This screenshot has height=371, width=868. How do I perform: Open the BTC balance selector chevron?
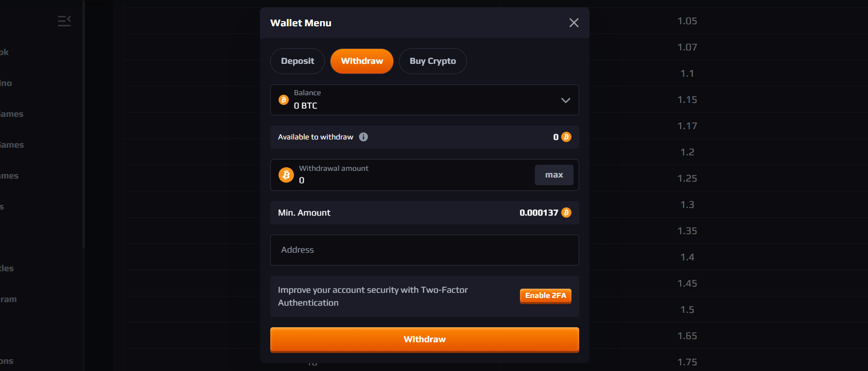[x=565, y=100]
